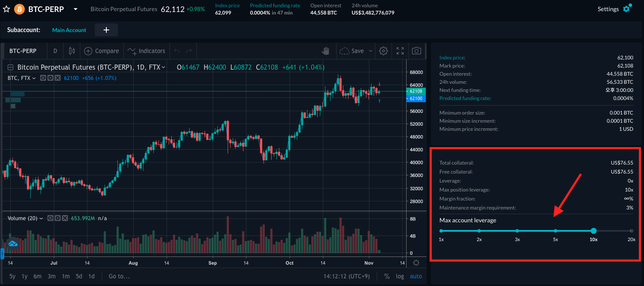Take a chart snapshot with the camera icon
Screen dimensions: 644x286
click(416, 51)
